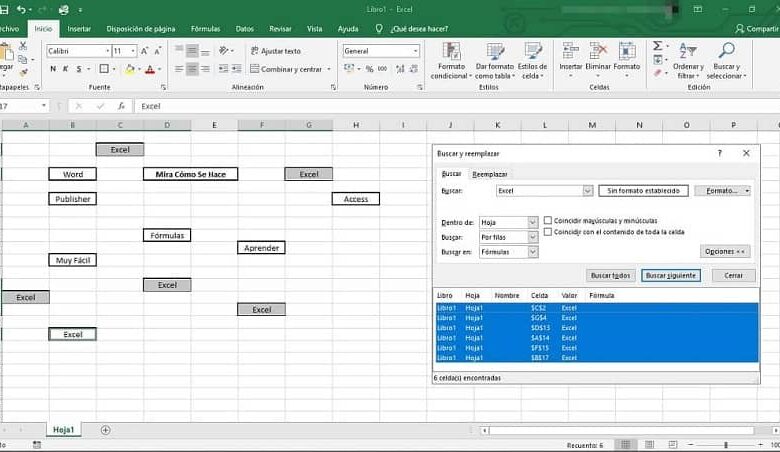The image size is (780, 452).
Task: Check Coincidir mayúsculas y minúsculas
Action: tap(548, 220)
